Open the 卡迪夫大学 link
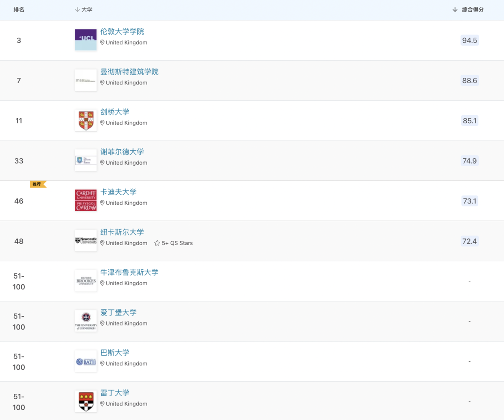504x420 pixels. pyautogui.click(x=118, y=192)
